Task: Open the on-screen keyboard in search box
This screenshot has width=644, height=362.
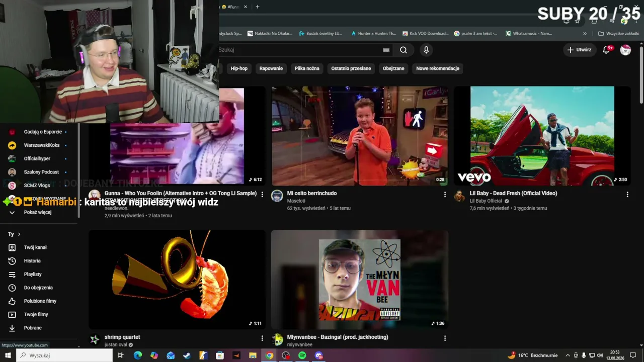Action: 386,50
